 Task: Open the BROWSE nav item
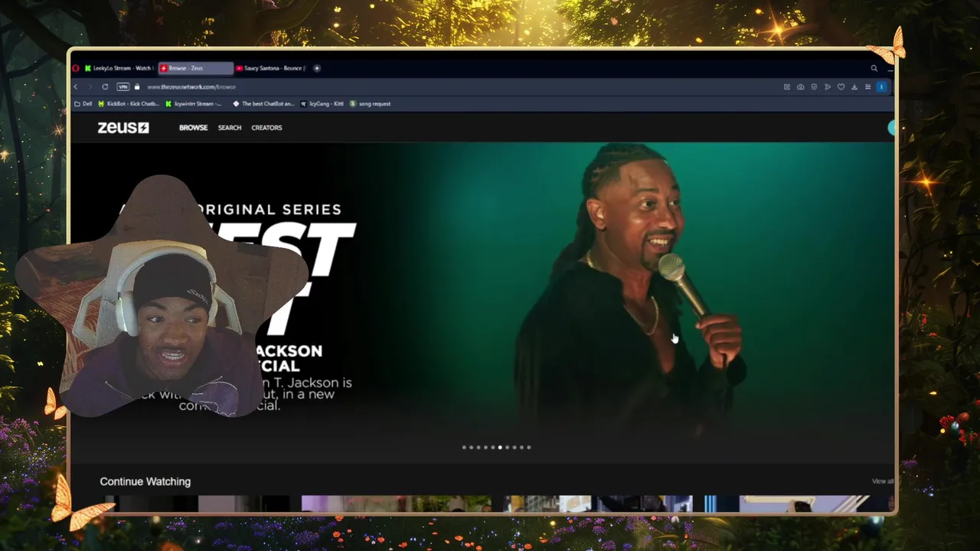[193, 128]
